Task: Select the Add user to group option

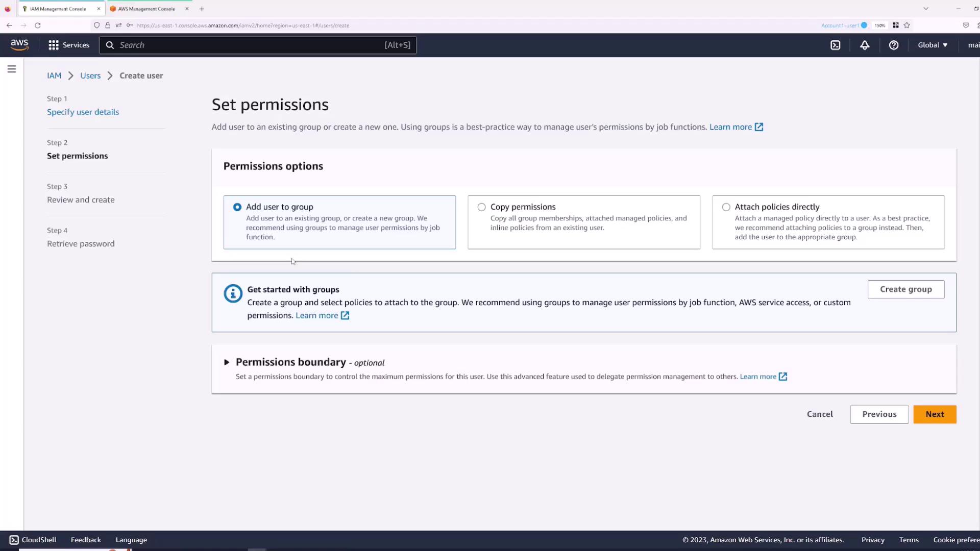Action: (x=237, y=207)
